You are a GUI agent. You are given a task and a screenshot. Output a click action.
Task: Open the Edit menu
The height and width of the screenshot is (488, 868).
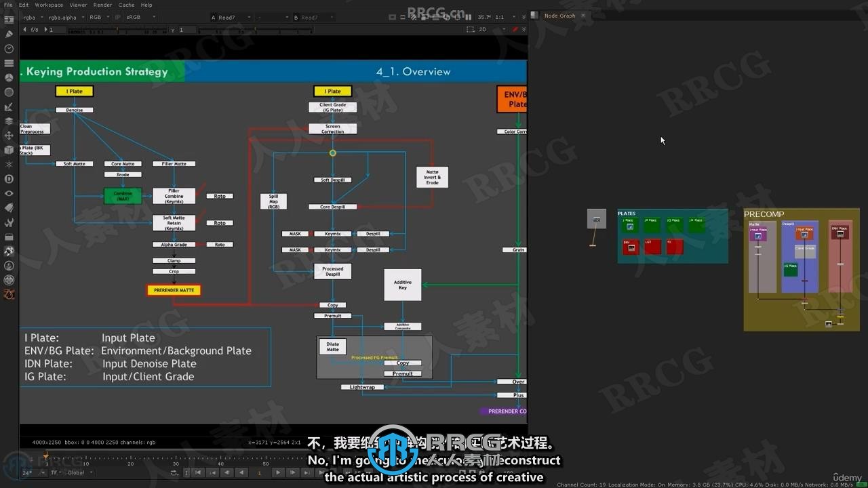tap(24, 5)
